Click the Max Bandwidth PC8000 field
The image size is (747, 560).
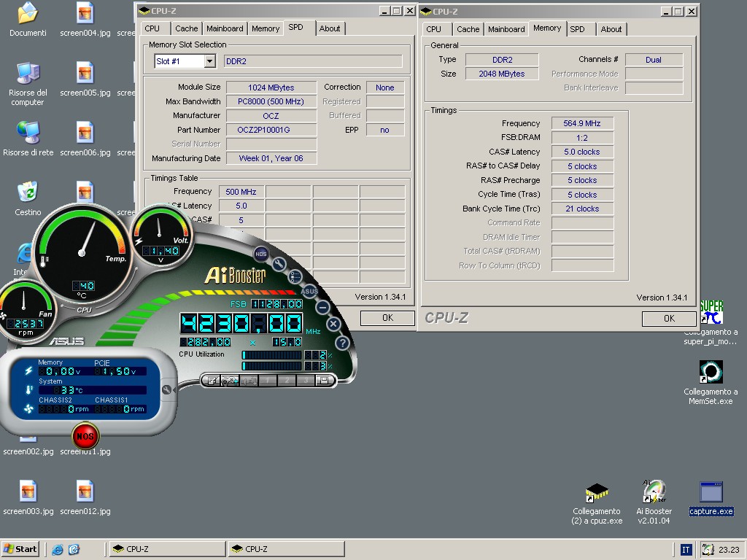271,101
